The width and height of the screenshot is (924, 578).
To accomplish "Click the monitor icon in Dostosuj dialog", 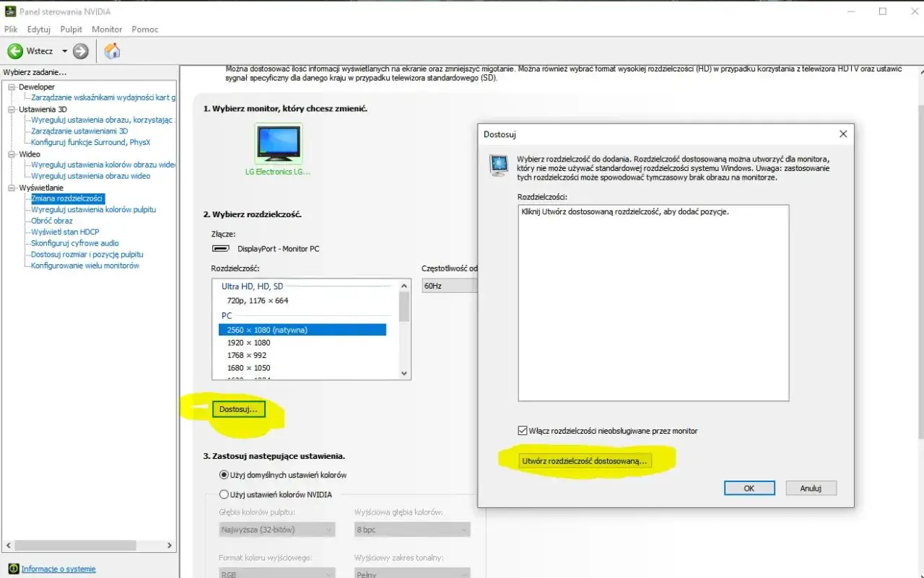I will pos(498,165).
